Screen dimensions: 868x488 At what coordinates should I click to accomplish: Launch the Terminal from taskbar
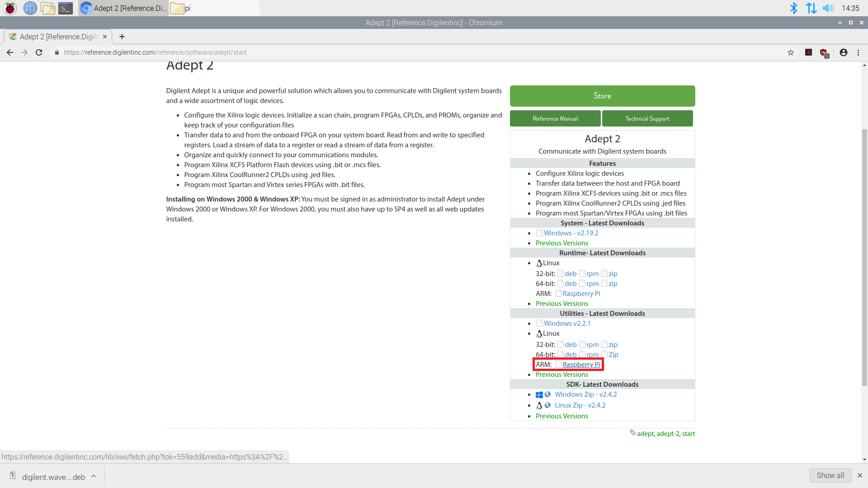click(x=66, y=8)
